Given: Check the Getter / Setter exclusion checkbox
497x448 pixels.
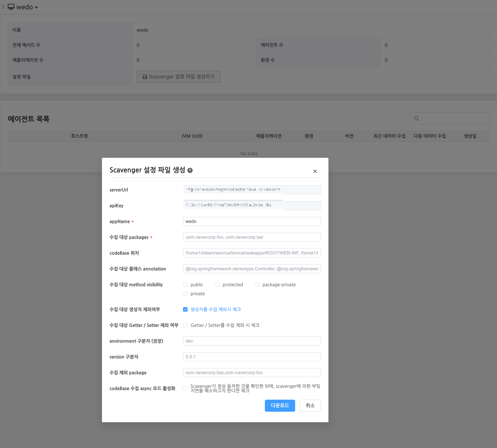Looking at the screenshot, I should point(185,325).
